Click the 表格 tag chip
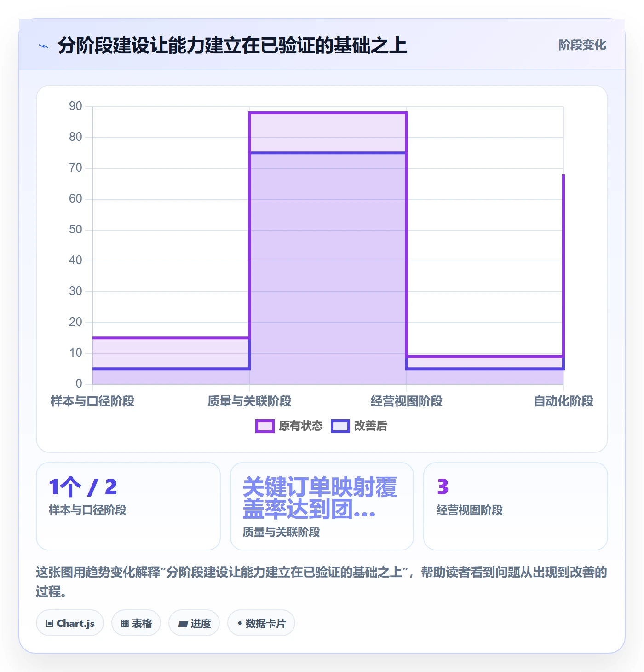Image resolution: width=644 pixels, height=672 pixels. [x=136, y=623]
